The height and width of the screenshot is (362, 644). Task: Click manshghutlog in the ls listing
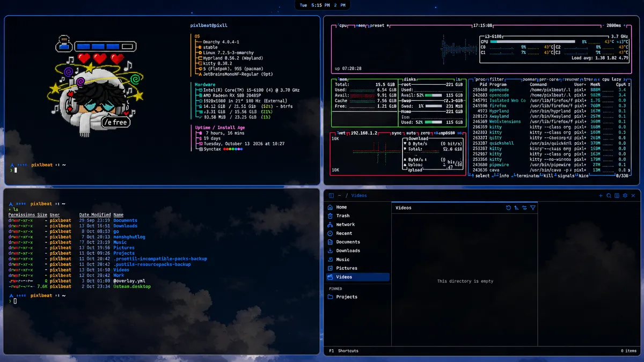[129, 237]
